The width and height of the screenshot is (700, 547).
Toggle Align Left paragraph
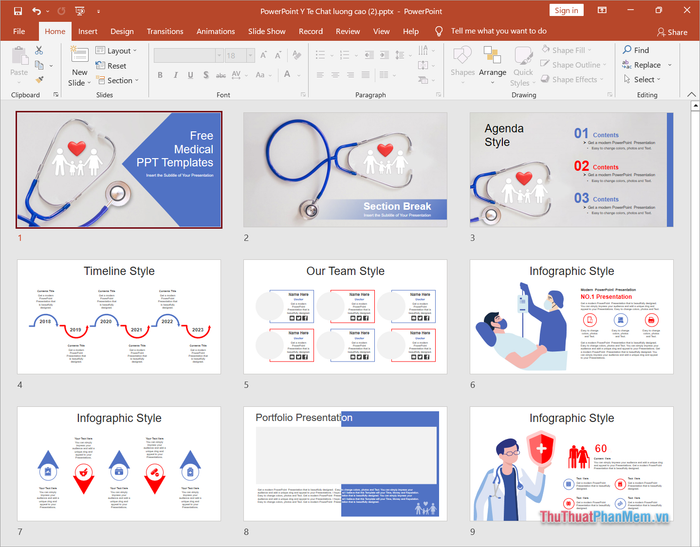click(320, 75)
